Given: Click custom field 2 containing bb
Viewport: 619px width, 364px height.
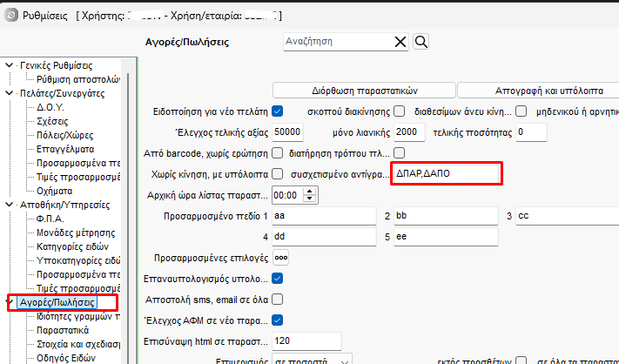Looking at the screenshot, I should (446, 216).
